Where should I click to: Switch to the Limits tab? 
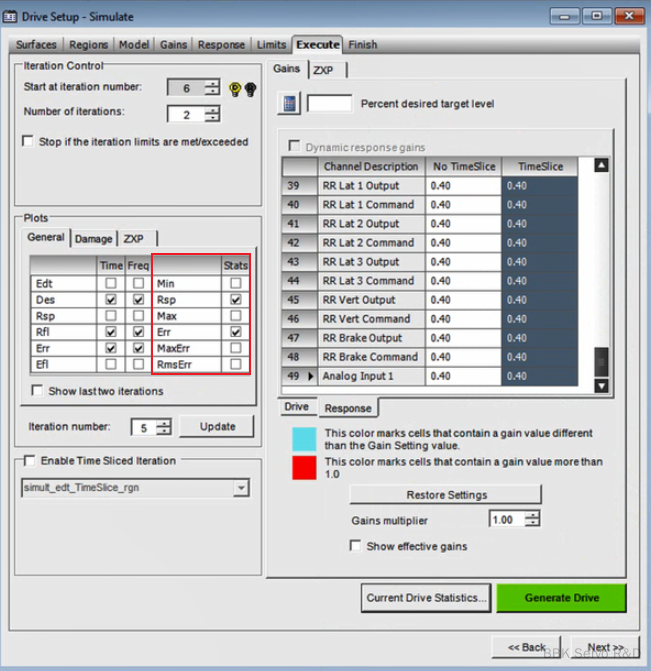[x=270, y=44]
